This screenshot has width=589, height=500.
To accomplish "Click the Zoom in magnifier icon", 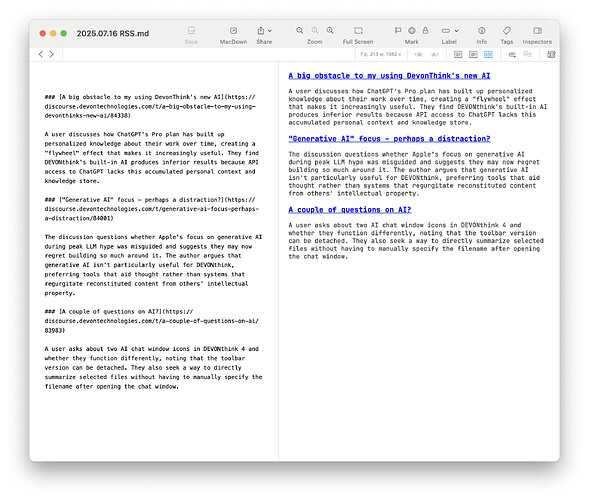I will (x=330, y=30).
